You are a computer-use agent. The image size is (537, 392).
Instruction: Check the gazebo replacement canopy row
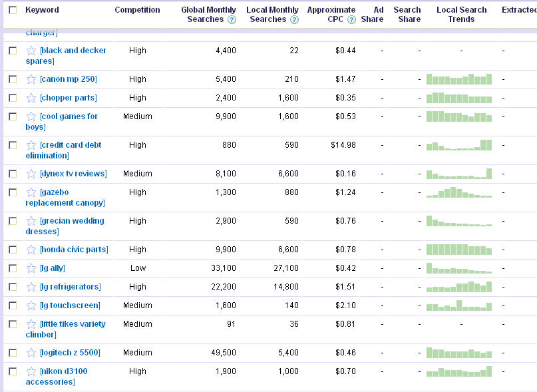(13, 192)
